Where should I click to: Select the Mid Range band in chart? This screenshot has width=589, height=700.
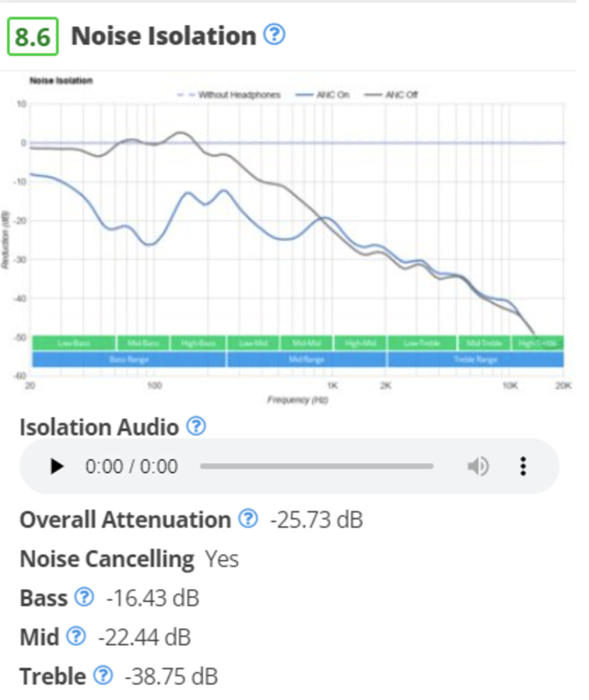point(306,359)
